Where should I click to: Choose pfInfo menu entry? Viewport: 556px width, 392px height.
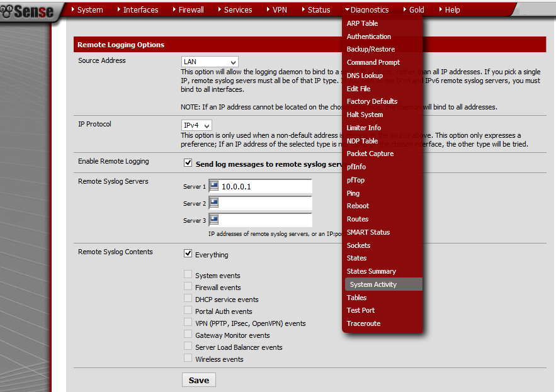tap(356, 167)
